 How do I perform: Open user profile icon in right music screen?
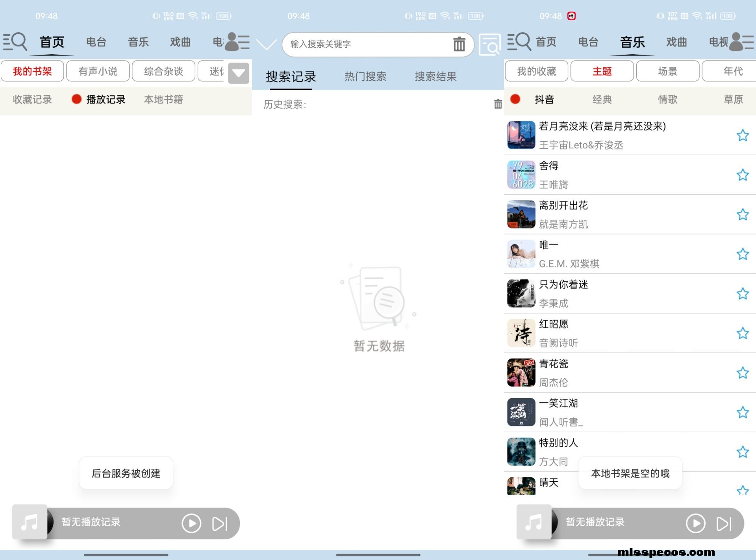point(741,42)
